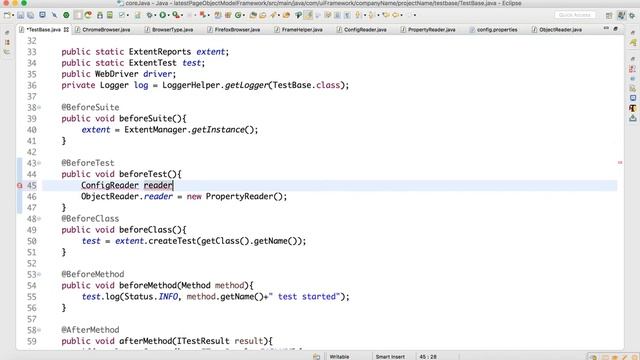
Task: Click the Next Annotation yellow arrow icon
Action: [x=358, y=15]
